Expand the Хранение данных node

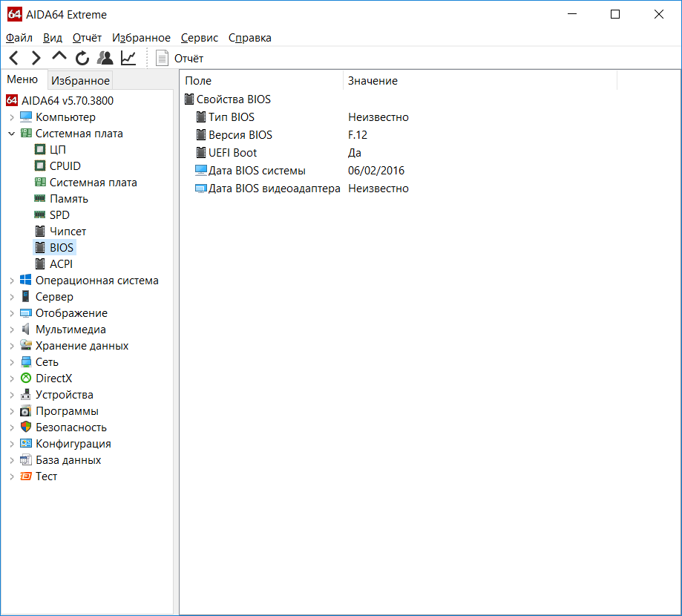[x=12, y=346]
